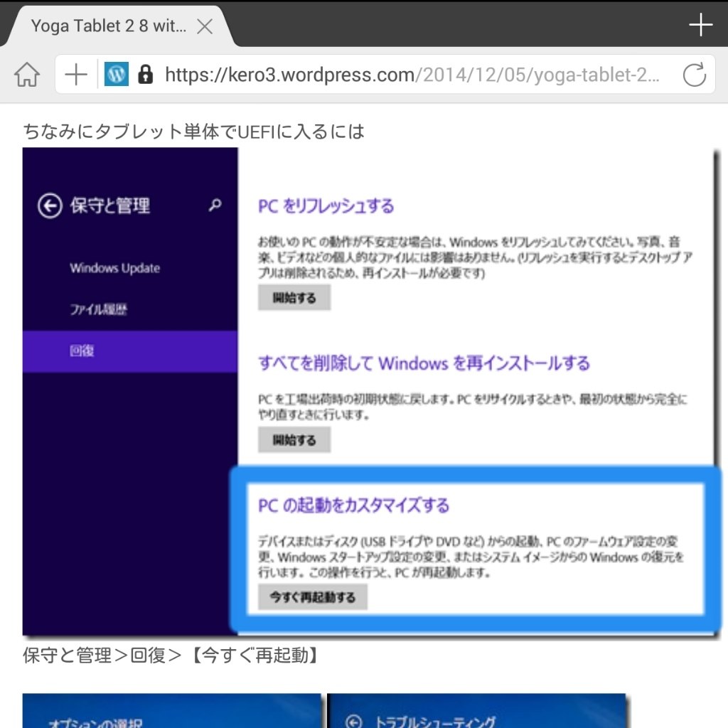Viewport: 728px width, 728px height.
Task: Click 開始する under Windows を再インストールする
Action: tap(294, 439)
